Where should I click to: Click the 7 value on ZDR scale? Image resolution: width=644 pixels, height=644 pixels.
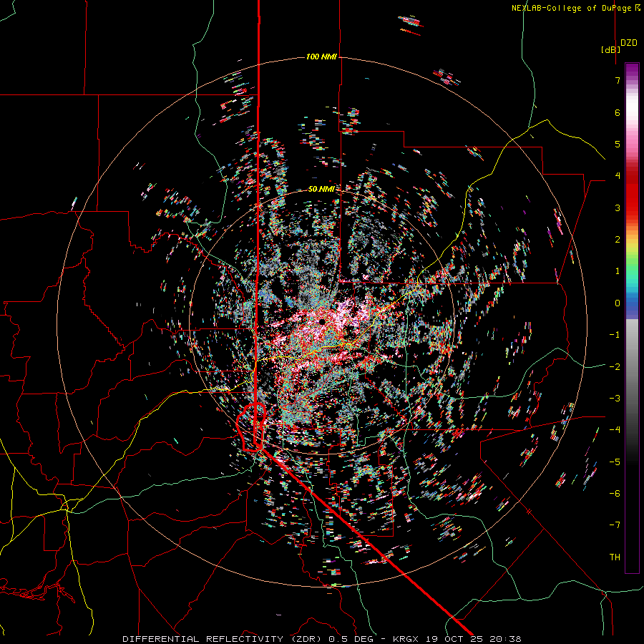tap(618, 80)
